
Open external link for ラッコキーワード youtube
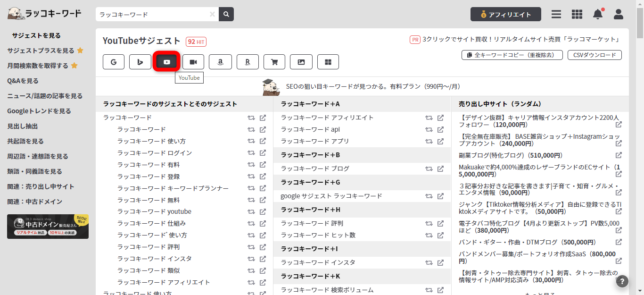click(x=263, y=211)
